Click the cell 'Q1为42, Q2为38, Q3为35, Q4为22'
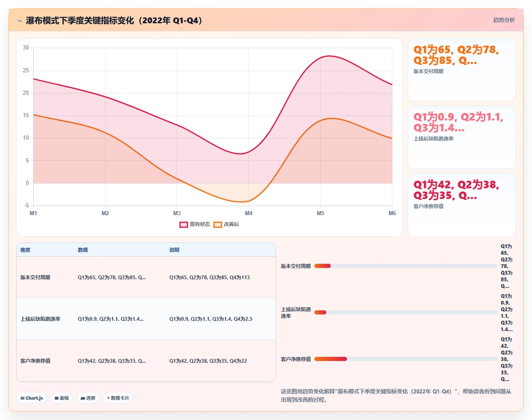Image resolution: width=532 pixels, height=420 pixels. coord(208,361)
